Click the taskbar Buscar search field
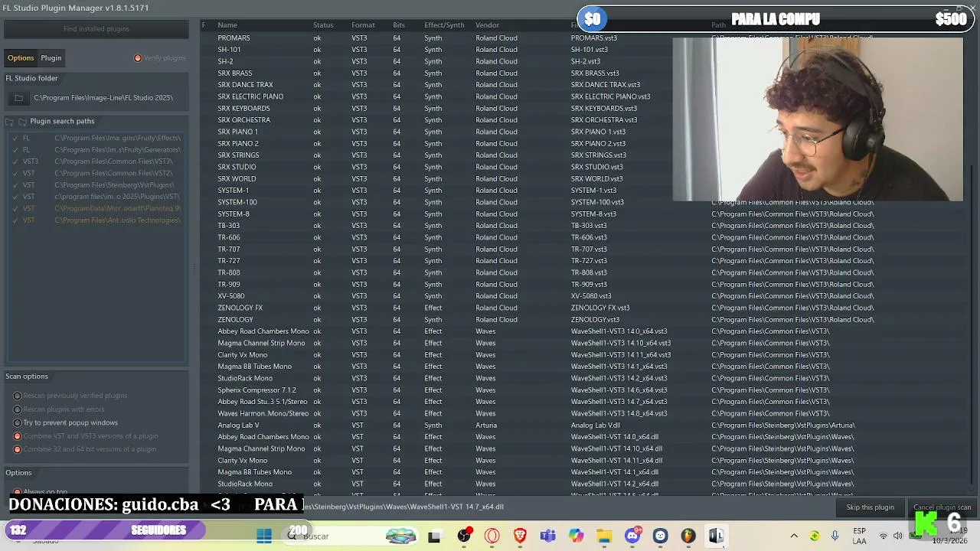980x551 pixels. (x=315, y=536)
